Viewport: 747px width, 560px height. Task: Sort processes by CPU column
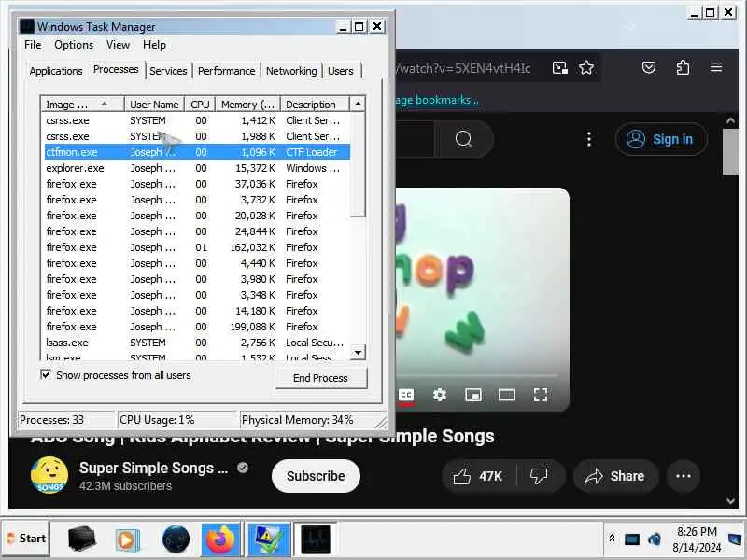200,105
